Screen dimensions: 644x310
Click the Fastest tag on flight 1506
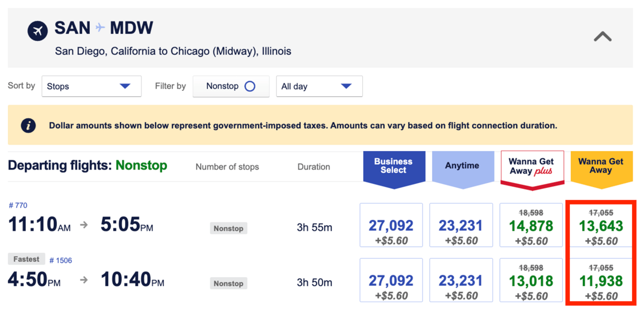point(26,259)
